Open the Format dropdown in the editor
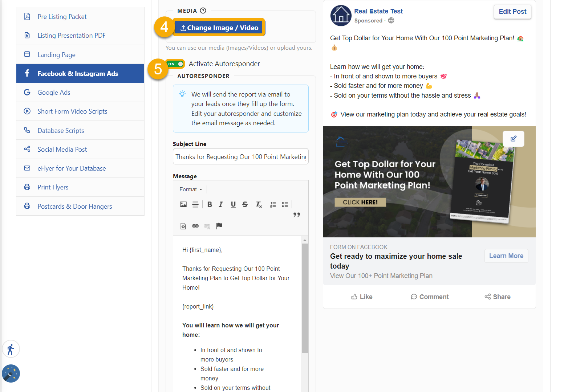The width and height of the screenshot is (564, 392). click(190, 189)
